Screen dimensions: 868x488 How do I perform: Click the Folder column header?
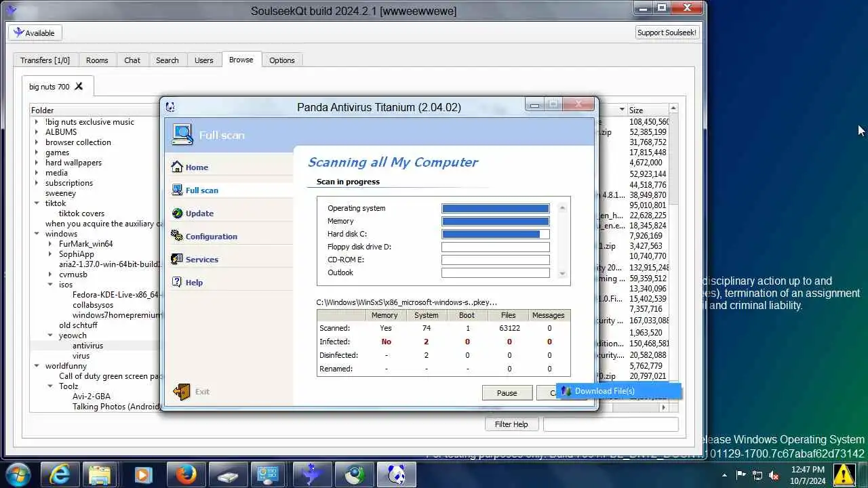[94, 110]
